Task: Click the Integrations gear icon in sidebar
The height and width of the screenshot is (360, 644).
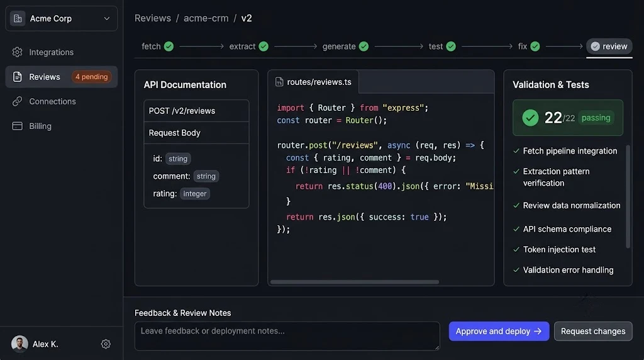Action: pos(17,52)
